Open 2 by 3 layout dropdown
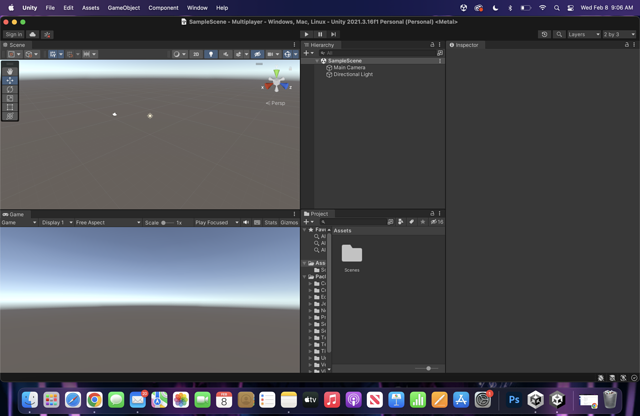 click(x=619, y=34)
